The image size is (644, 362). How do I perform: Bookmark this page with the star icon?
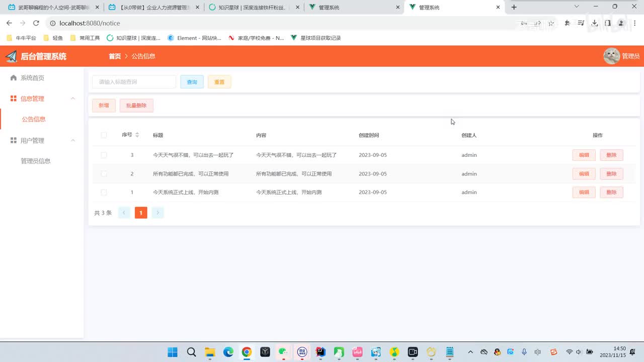coord(551,23)
